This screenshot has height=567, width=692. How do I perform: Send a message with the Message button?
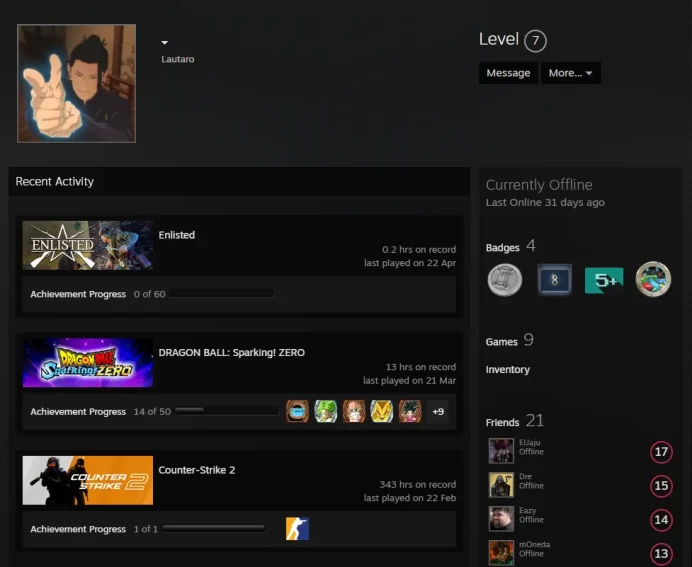(x=508, y=73)
